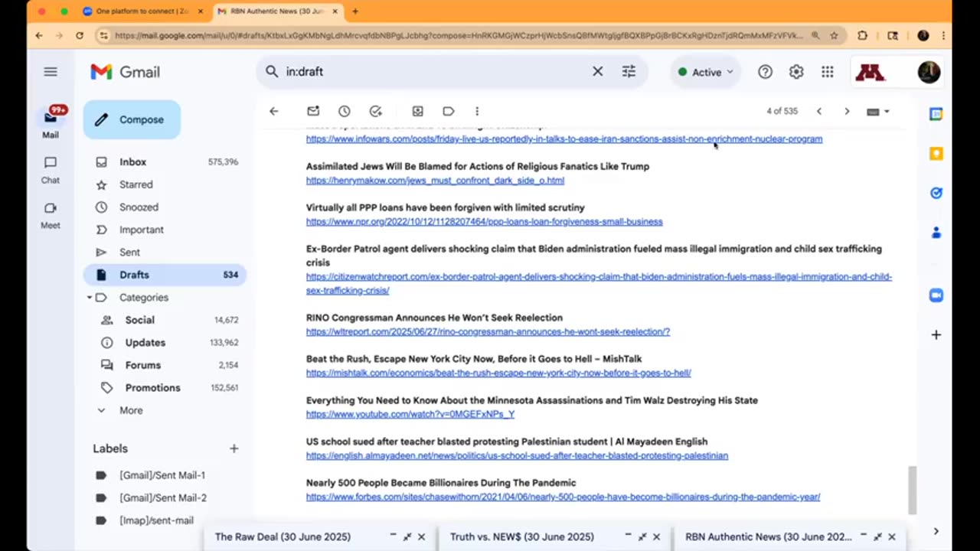Screen dimensions: 980x551
Task: Open the Snoozed folder
Action: coord(165,207)
